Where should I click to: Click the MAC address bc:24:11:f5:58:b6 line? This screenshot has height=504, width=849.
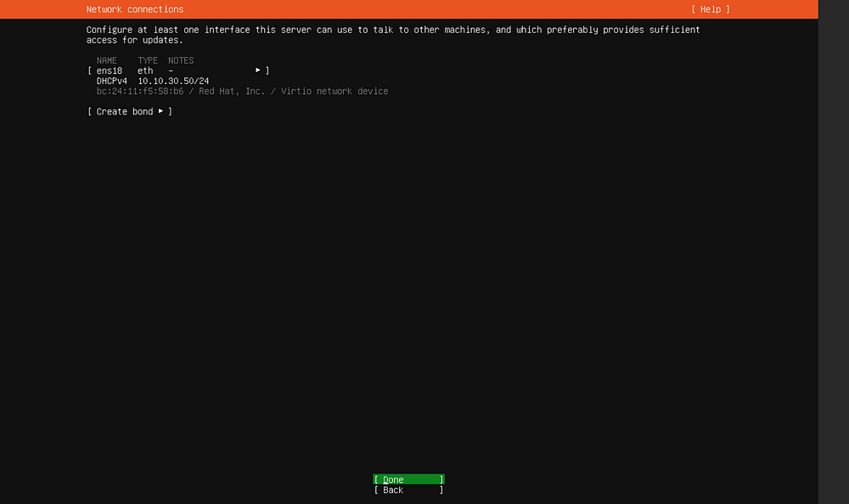click(x=242, y=91)
